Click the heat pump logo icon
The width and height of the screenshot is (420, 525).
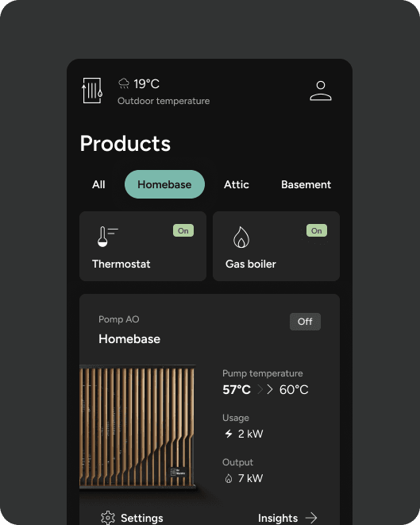click(x=92, y=91)
